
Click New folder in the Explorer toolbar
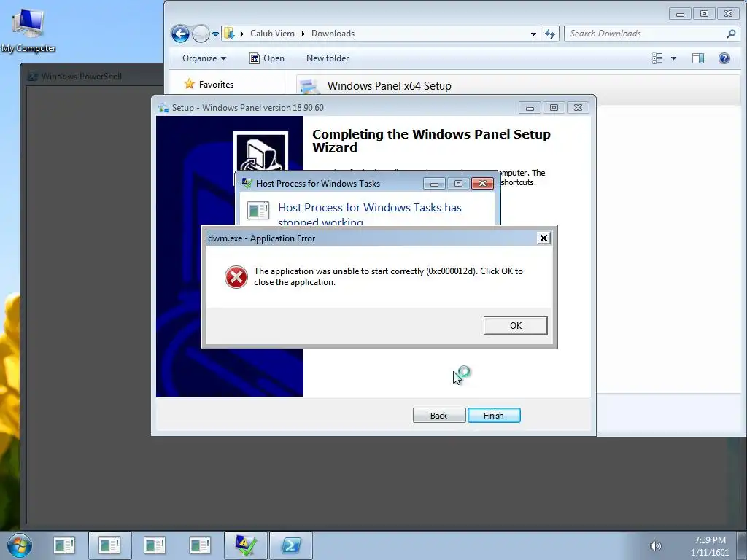(328, 58)
